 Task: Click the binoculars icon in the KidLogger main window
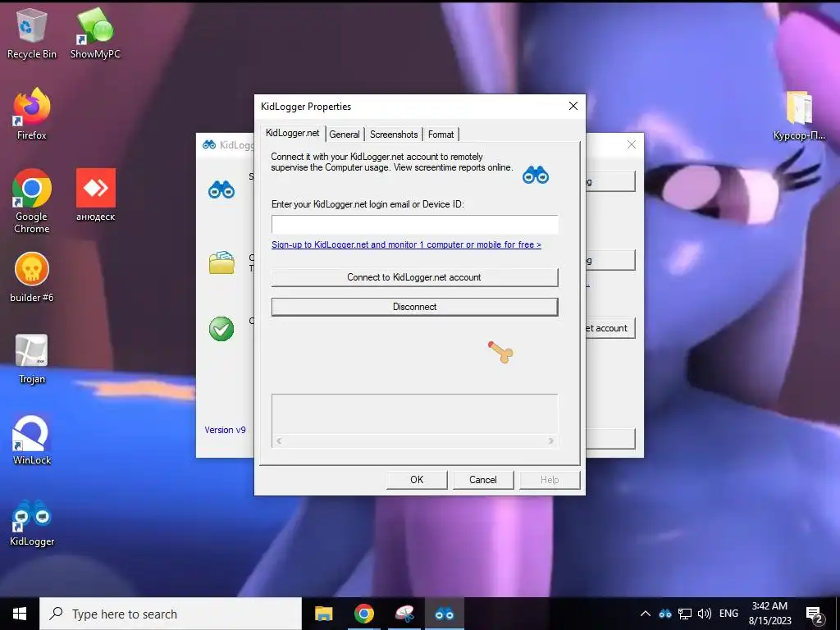(x=221, y=189)
